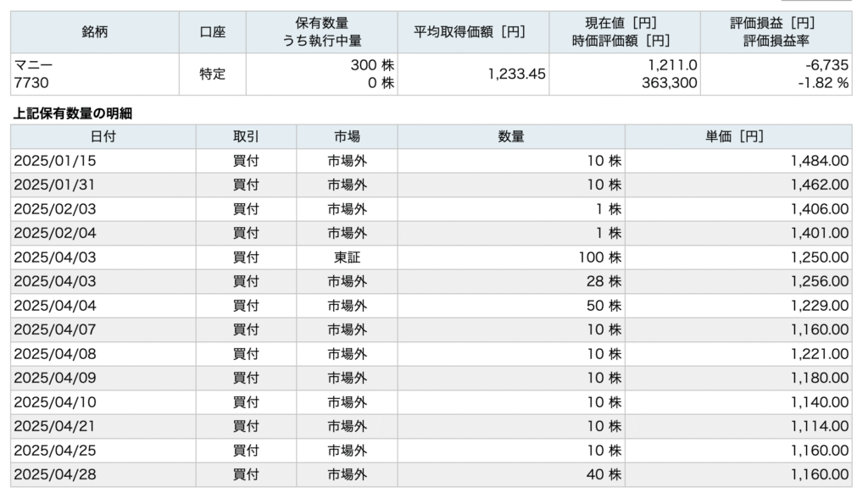Select the date 2025/04/10
868x498 pixels.
[55, 402]
